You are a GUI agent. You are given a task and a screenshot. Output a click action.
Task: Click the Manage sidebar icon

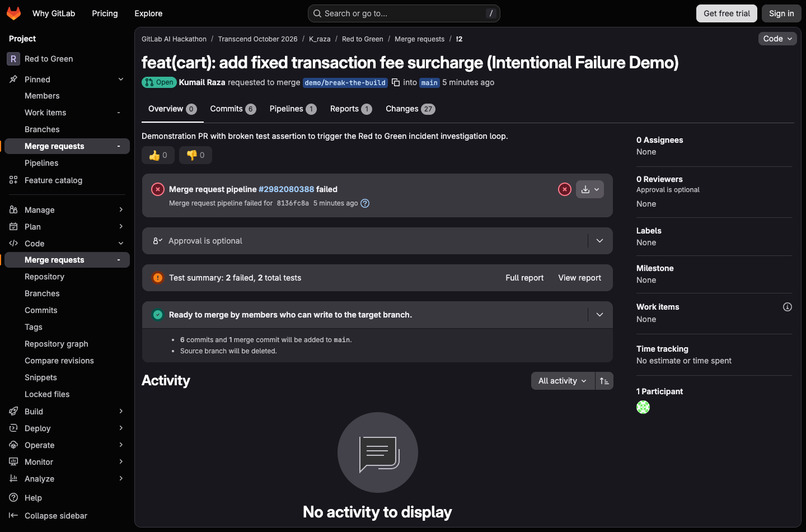[x=13, y=210]
